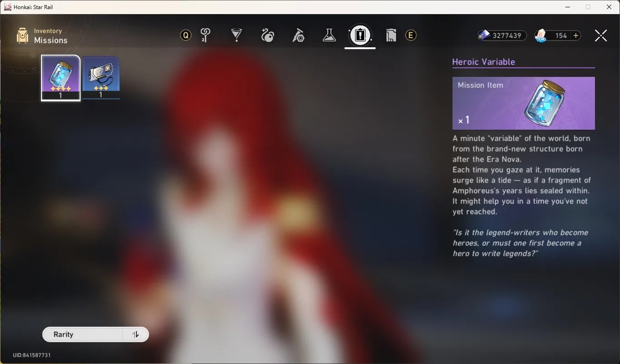Switch to the Light Cones funnel-shaped tab

click(x=237, y=35)
